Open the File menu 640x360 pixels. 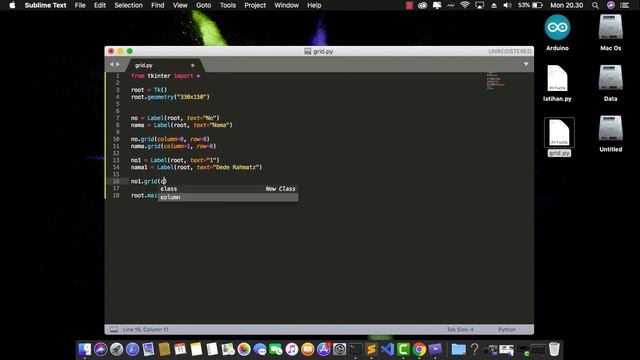[x=80, y=5]
